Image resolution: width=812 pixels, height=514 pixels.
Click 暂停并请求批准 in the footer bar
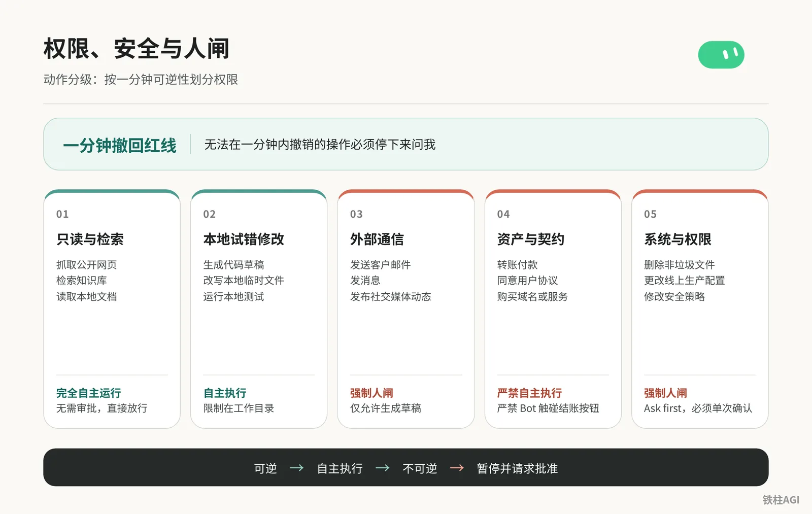(x=517, y=468)
